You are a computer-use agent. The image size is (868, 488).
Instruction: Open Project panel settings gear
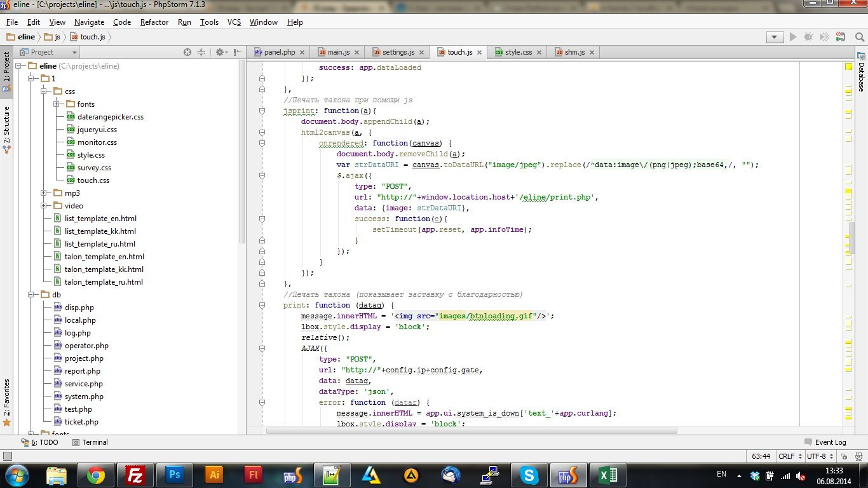click(x=220, y=52)
